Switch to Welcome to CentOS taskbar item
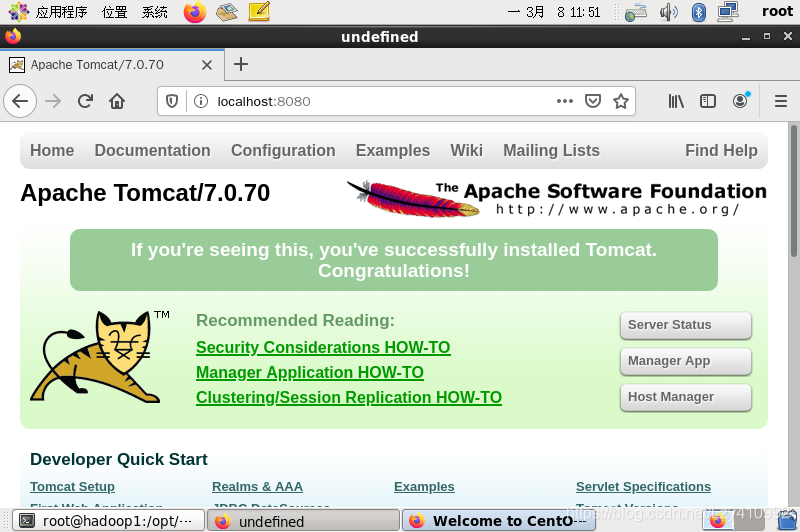 point(499,521)
